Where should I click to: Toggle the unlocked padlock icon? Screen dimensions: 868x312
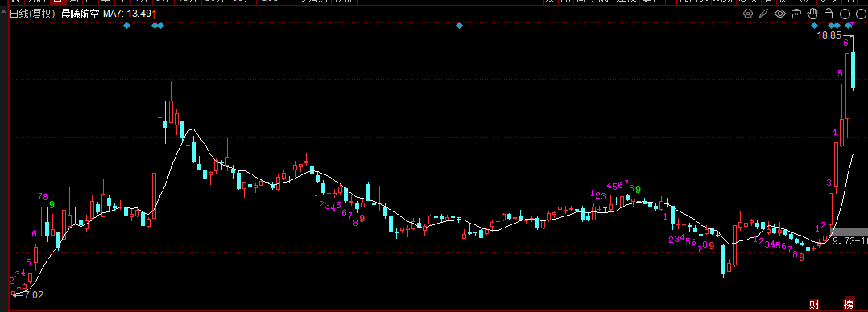click(x=829, y=14)
